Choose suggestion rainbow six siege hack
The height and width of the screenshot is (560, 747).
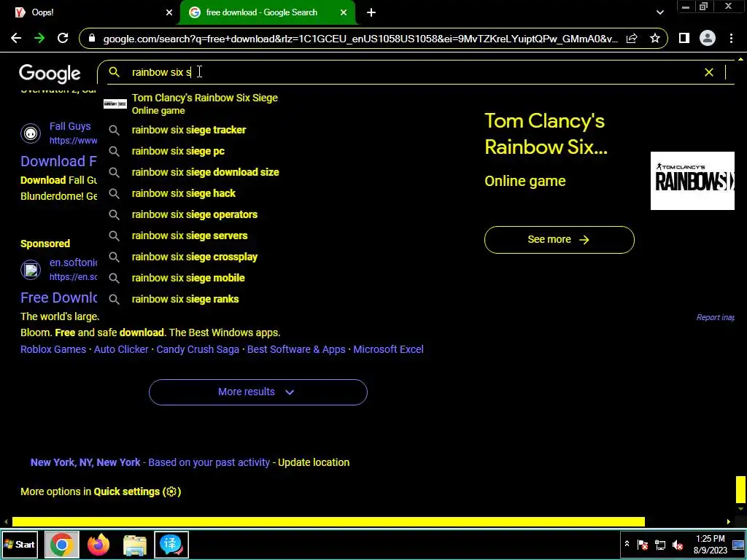coord(183,193)
